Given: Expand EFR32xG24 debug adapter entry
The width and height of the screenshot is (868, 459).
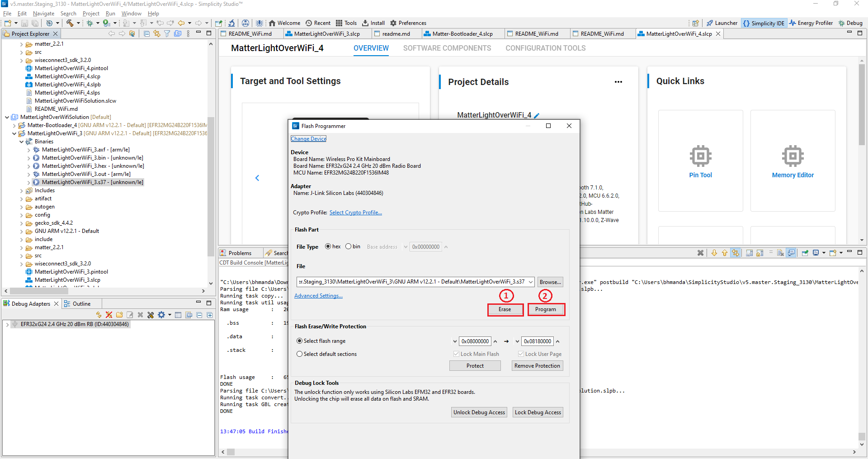Looking at the screenshot, I should coord(7,324).
